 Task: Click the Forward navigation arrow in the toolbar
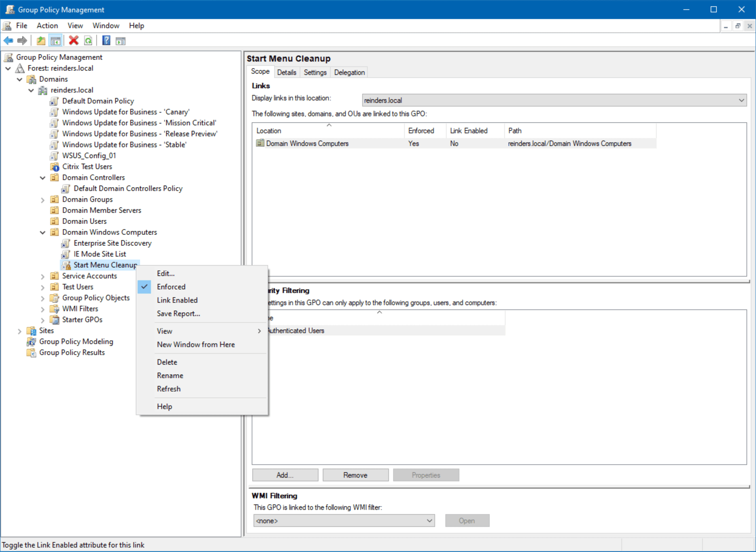click(22, 40)
